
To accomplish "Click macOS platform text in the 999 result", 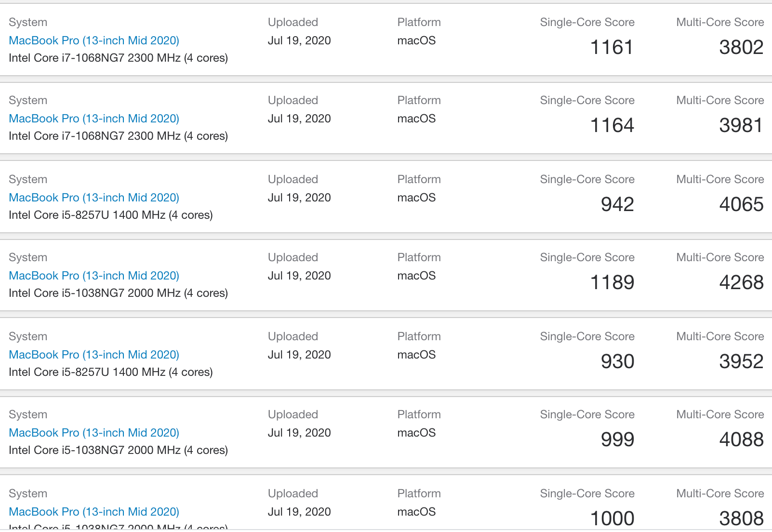I will tap(416, 433).
